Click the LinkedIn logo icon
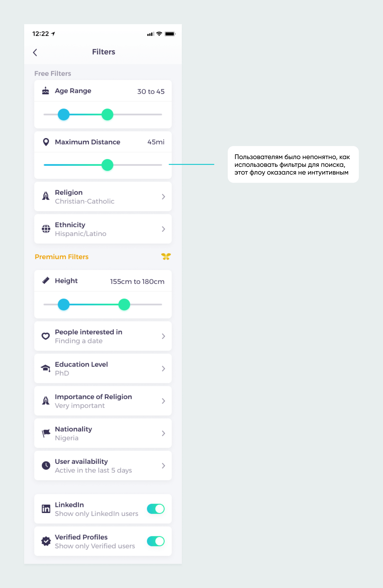The height and width of the screenshot is (588, 383). (46, 509)
